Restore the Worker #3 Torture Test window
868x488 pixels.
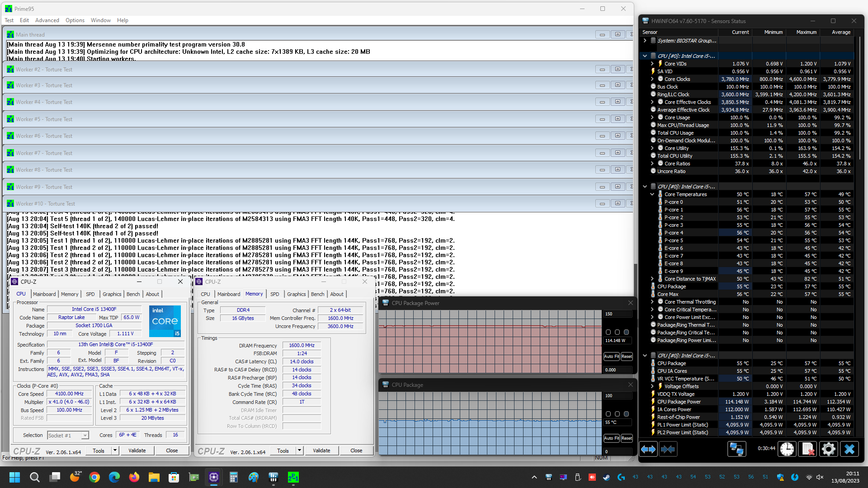tap(618, 85)
